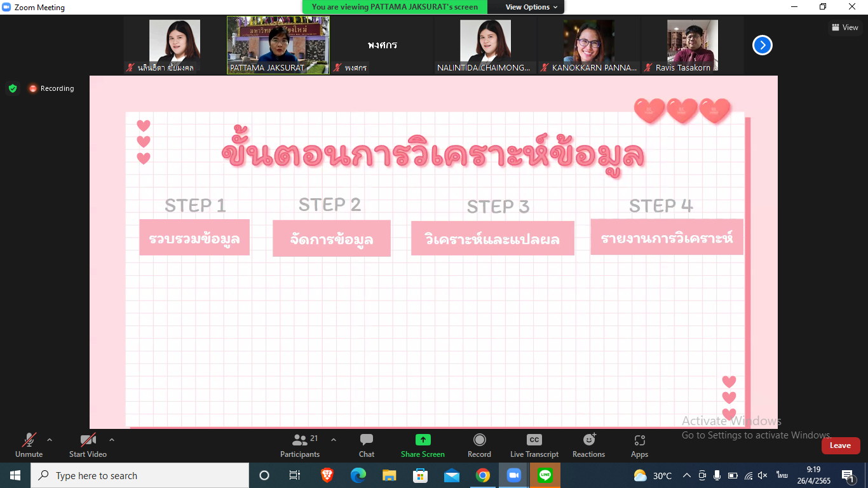Switch input language ไทย indicator
Image resolution: width=868 pixels, height=488 pixels.
pos(782,475)
